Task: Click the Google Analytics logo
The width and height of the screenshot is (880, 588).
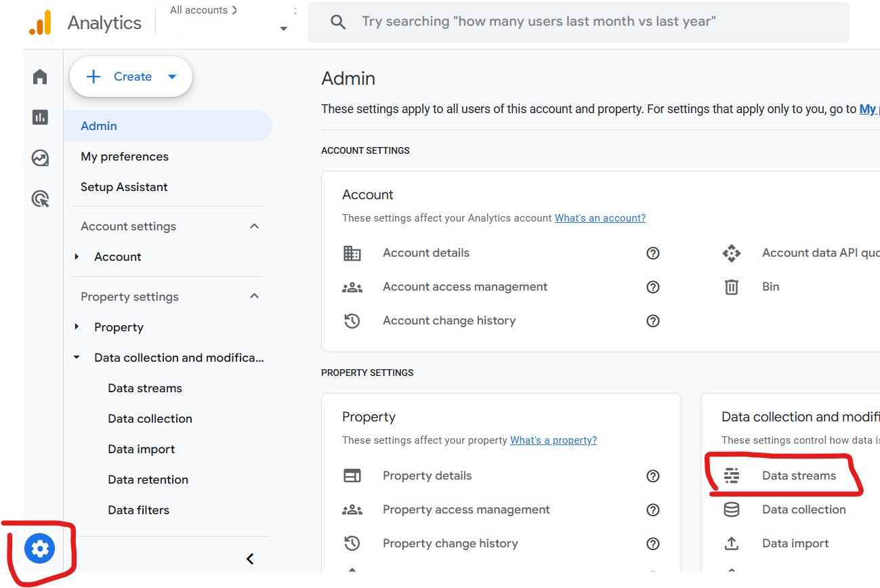Action: [x=40, y=22]
